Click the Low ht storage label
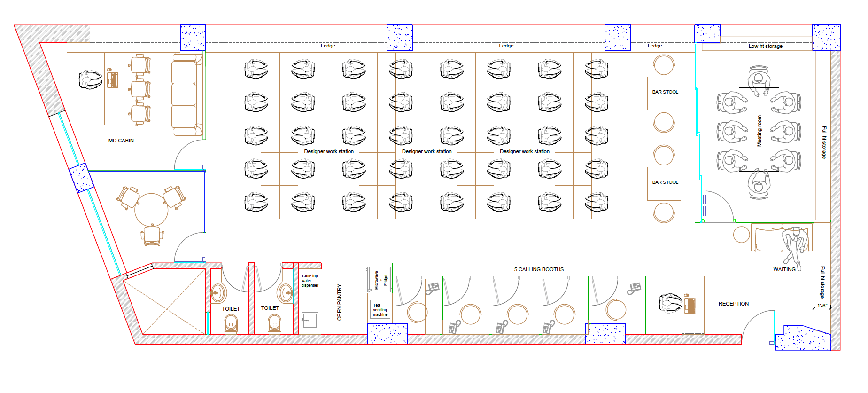This screenshot has height=393, width=868. point(765,46)
